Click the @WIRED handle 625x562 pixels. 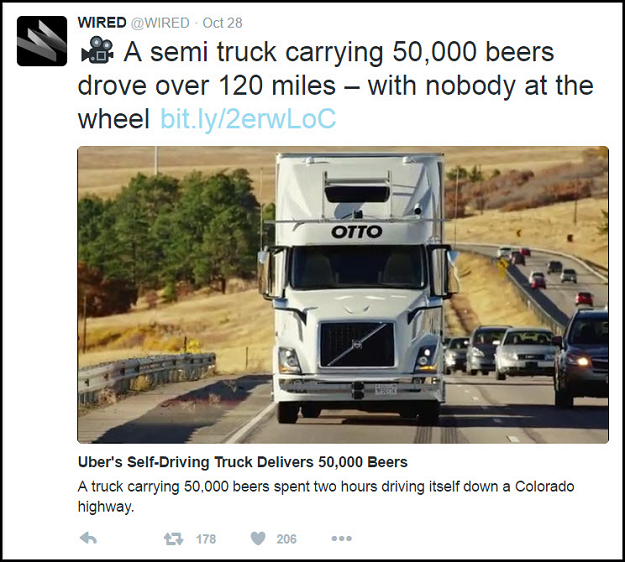[x=160, y=22]
